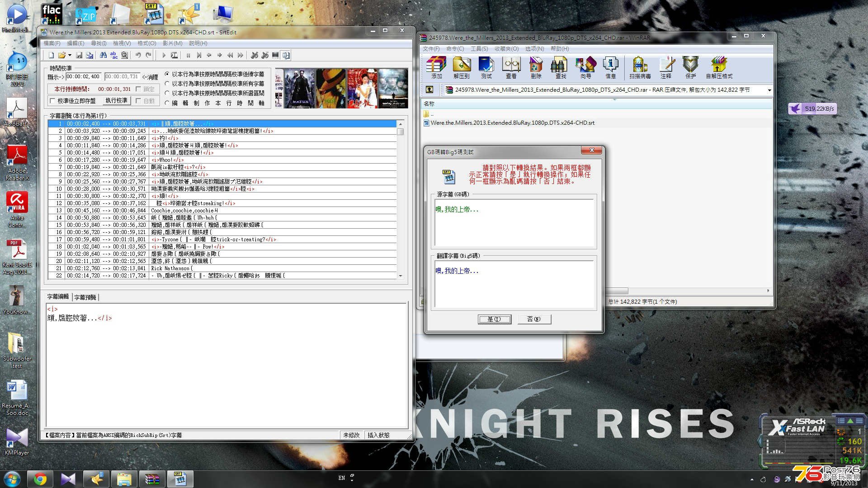Click the fast-forward double-arrow icon in SrtEdit

point(241,55)
